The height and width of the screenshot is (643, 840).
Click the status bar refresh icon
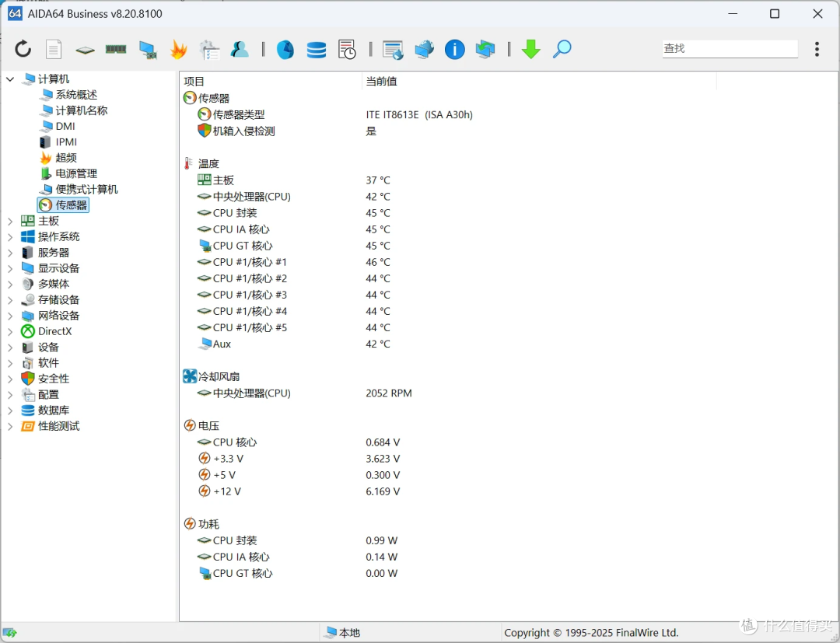9,633
